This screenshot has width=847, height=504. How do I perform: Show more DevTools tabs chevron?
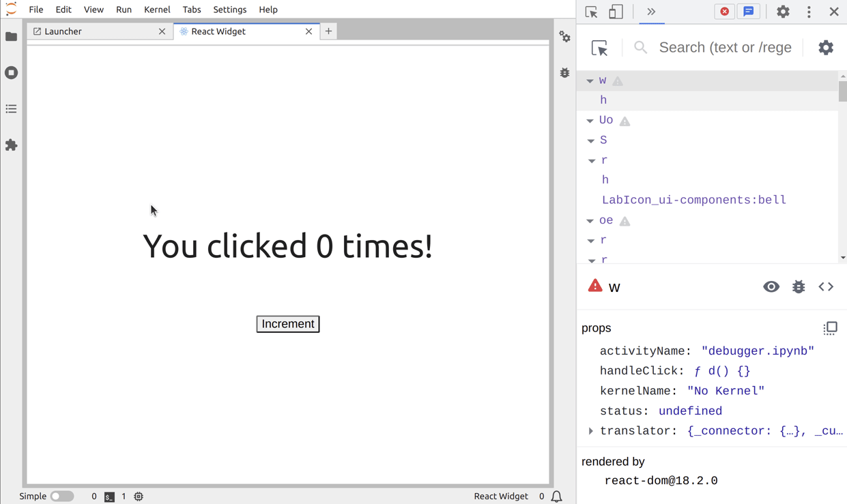[x=651, y=12]
